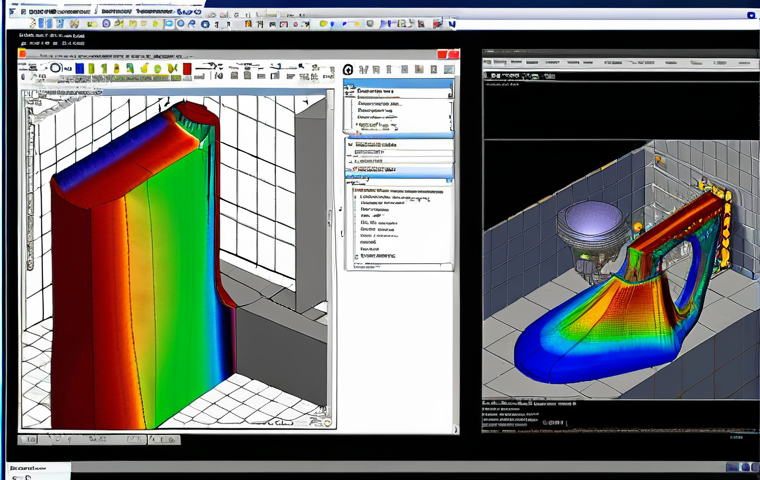Viewport: 760px width, 480px height.
Task: Click the red flag icon near the right of the top toolbar
Action: click(437, 23)
